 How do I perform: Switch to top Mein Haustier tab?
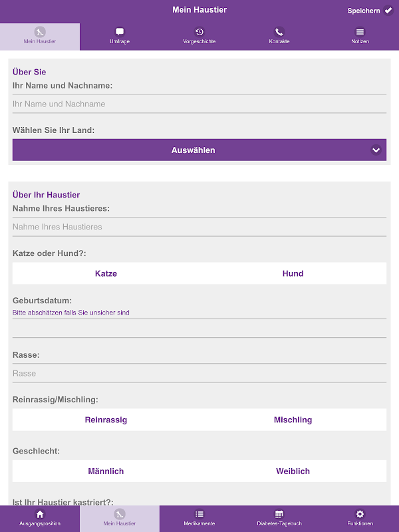[40, 37]
